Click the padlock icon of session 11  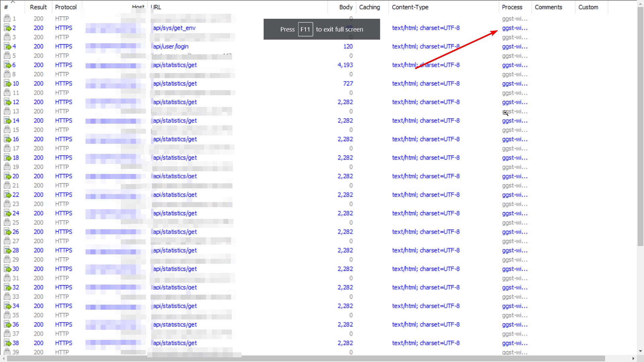[7, 93]
